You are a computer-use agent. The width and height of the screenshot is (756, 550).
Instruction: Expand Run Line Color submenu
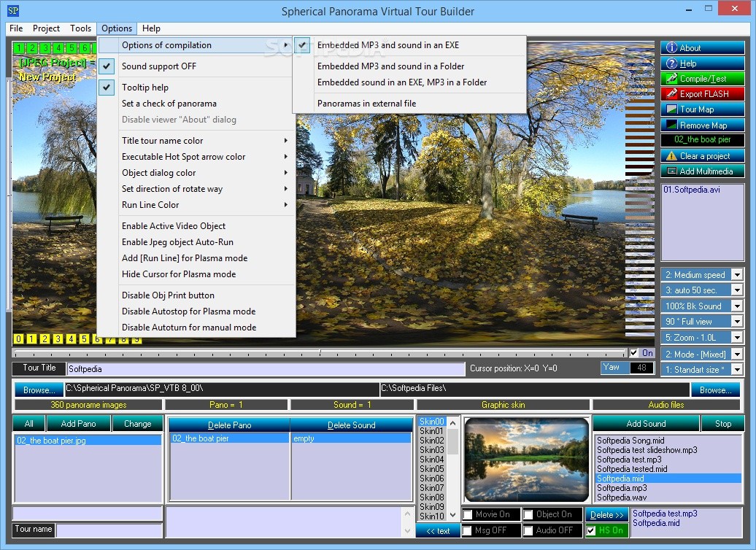coord(196,204)
